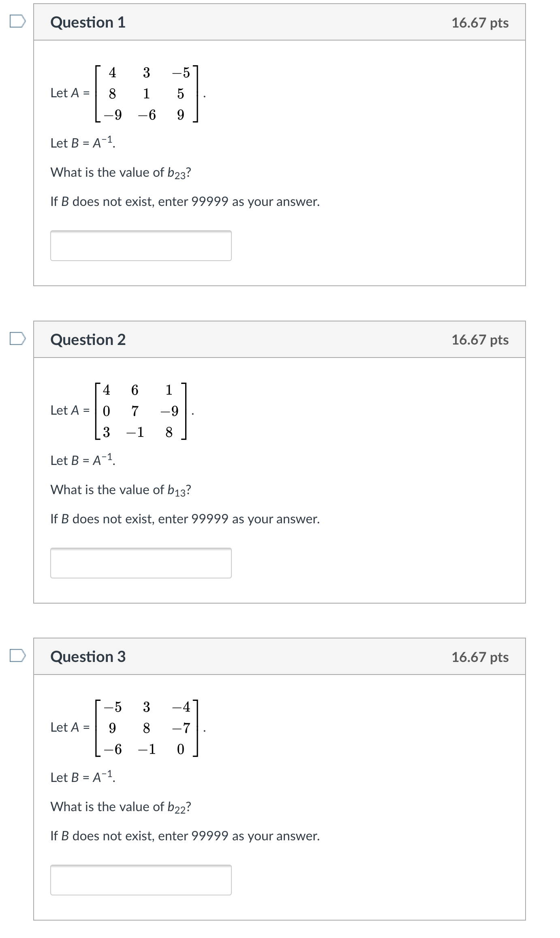560x938 pixels.
Task: Click the matrix A in Question 3
Action: (147, 728)
